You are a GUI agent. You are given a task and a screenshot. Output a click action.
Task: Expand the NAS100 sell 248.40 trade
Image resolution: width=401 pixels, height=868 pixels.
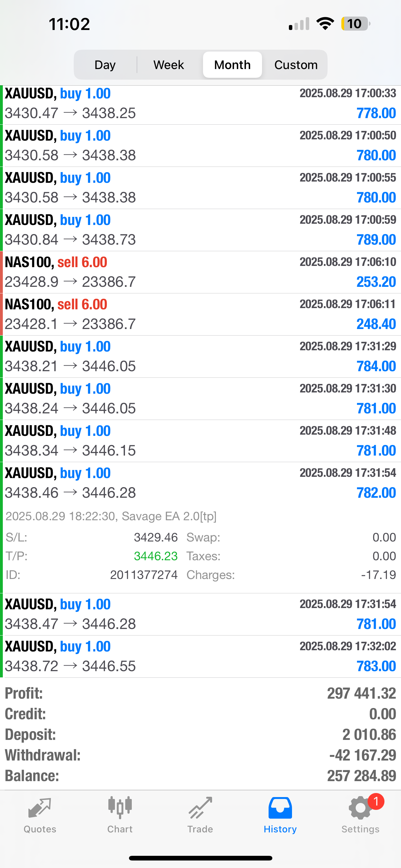(x=200, y=314)
